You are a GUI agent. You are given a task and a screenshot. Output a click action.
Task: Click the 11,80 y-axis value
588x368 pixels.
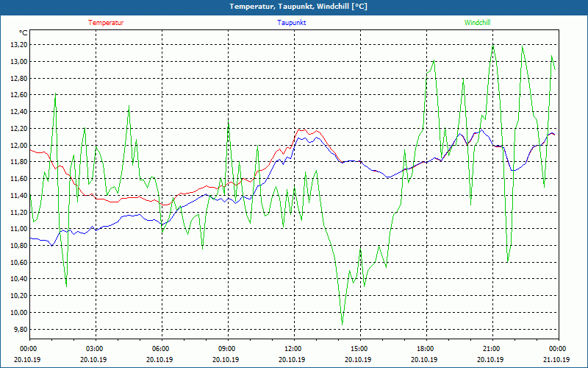tap(20, 162)
